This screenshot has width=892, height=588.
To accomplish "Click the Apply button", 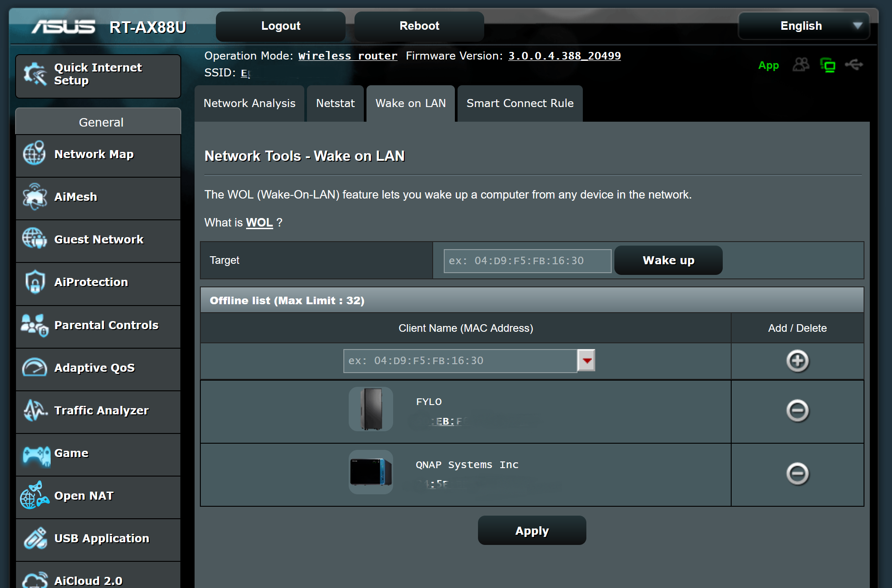I will tap(532, 531).
